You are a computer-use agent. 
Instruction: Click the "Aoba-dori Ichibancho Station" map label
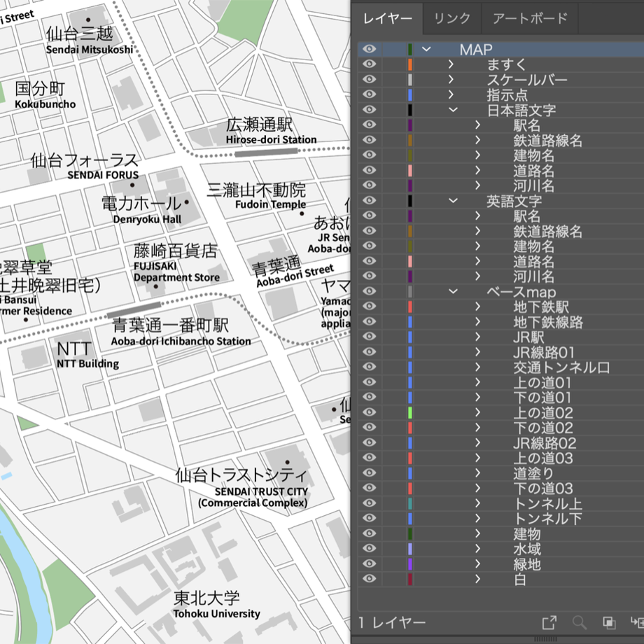point(181,341)
